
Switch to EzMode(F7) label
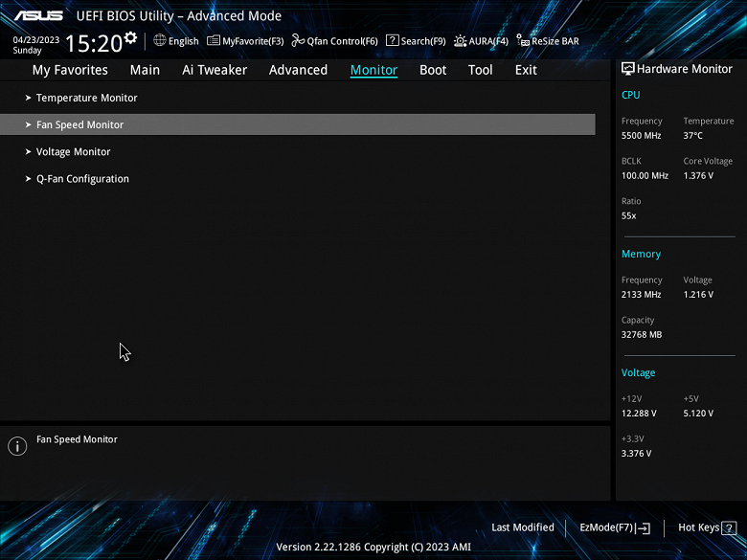pos(606,527)
